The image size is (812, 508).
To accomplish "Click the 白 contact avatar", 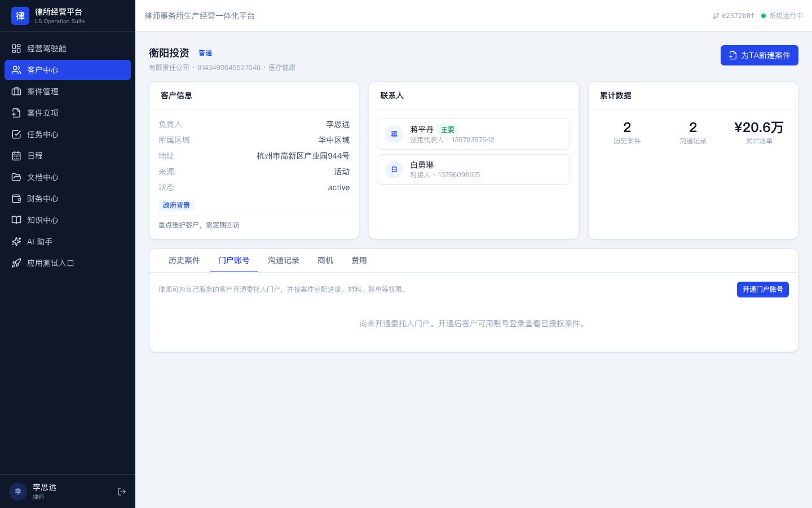I will pos(394,169).
